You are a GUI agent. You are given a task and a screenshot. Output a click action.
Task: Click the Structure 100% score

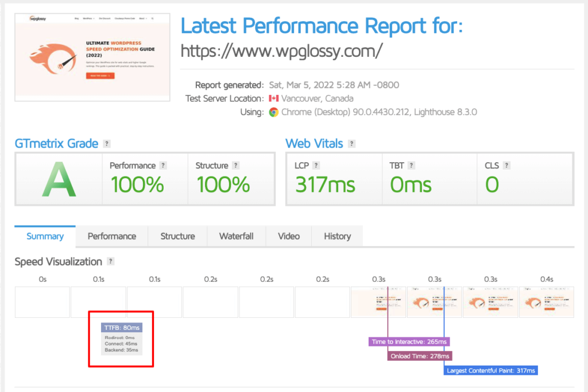click(223, 185)
